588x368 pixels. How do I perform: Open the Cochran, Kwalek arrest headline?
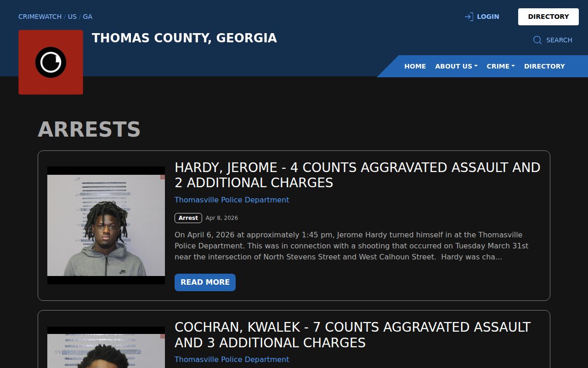click(x=352, y=335)
